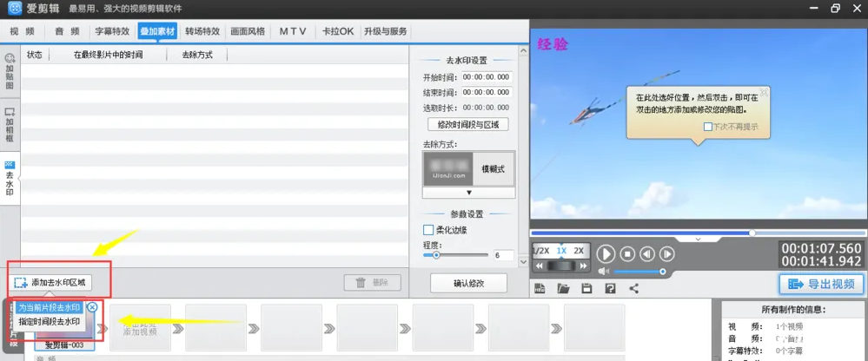Check the 下次不再提示 checkbox

[x=708, y=127]
